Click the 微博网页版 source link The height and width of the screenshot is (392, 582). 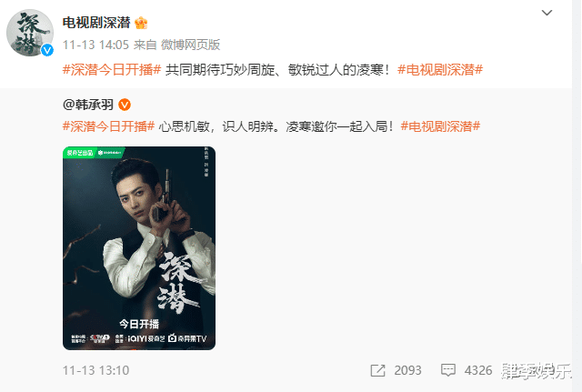[190, 45]
